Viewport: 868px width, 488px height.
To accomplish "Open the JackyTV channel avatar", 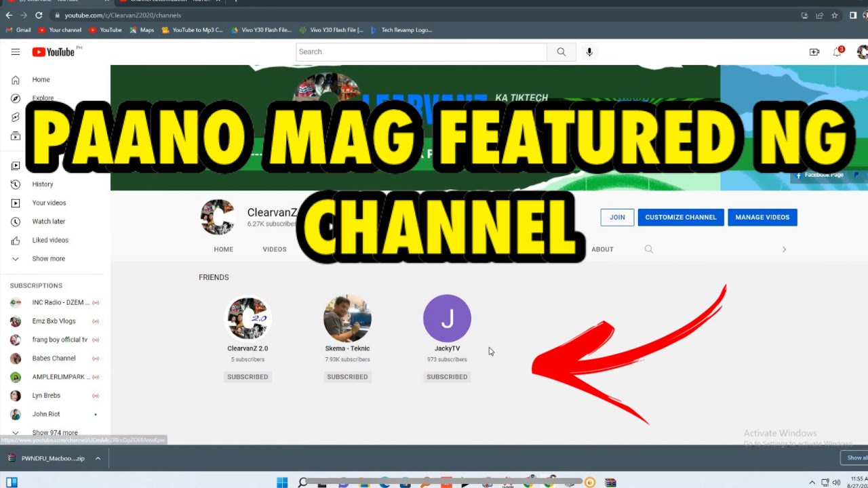I will [447, 319].
